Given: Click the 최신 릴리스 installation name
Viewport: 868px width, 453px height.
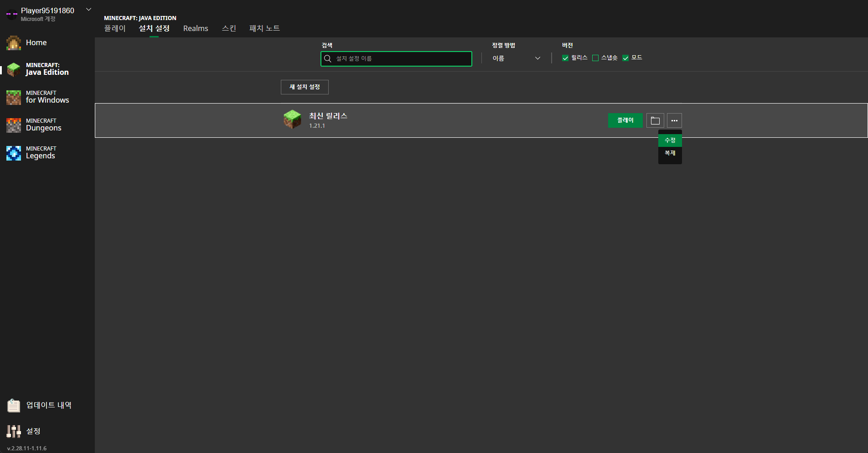Looking at the screenshot, I should click(328, 116).
